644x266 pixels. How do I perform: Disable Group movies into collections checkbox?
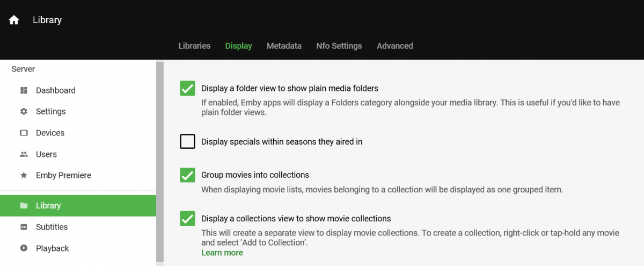[187, 175]
